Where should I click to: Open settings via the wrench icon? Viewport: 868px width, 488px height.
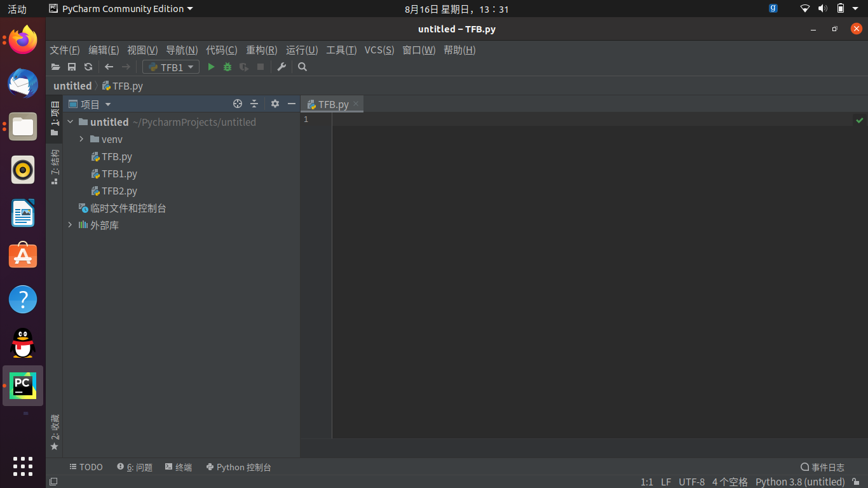[281, 67]
